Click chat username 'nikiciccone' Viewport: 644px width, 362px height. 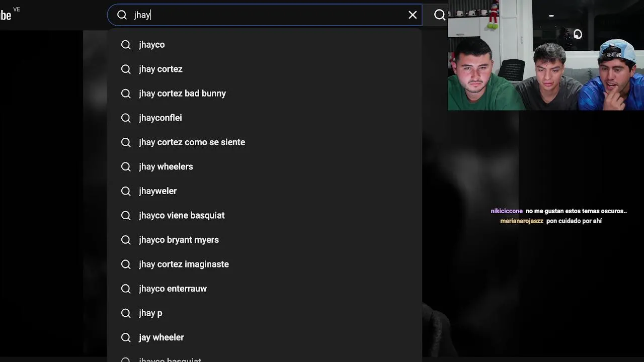point(507,211)
